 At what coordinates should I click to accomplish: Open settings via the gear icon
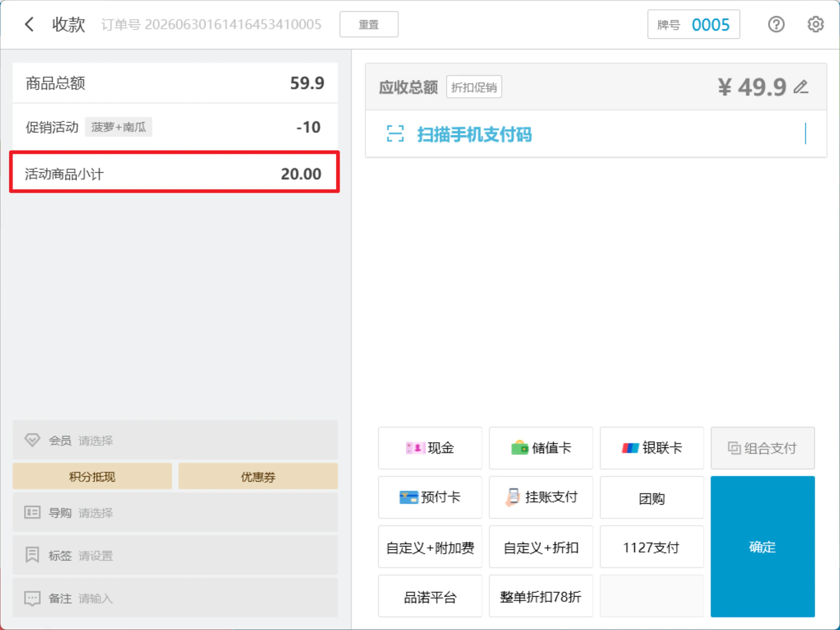[x=816, y=24]
